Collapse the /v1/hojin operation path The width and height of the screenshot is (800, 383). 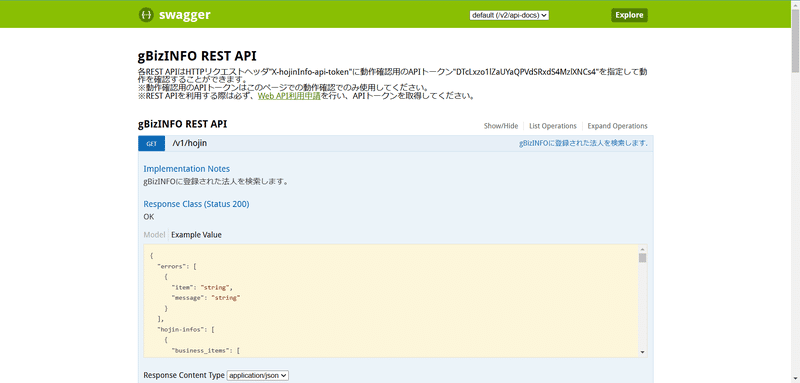[x=190, y=144]
